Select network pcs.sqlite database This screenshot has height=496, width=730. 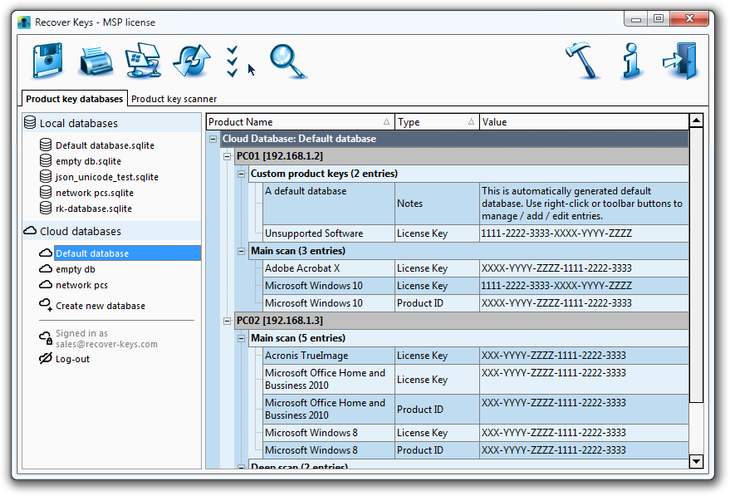[x=95, y=193]
